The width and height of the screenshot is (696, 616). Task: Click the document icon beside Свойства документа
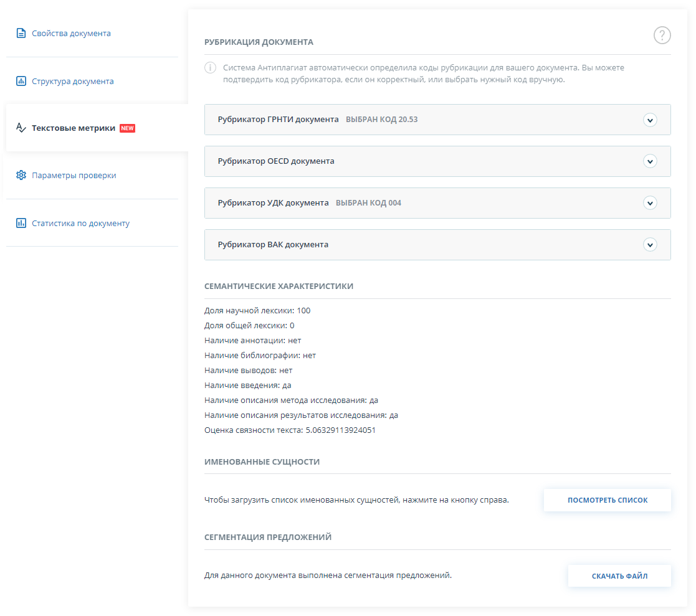[x=21, y=33]
